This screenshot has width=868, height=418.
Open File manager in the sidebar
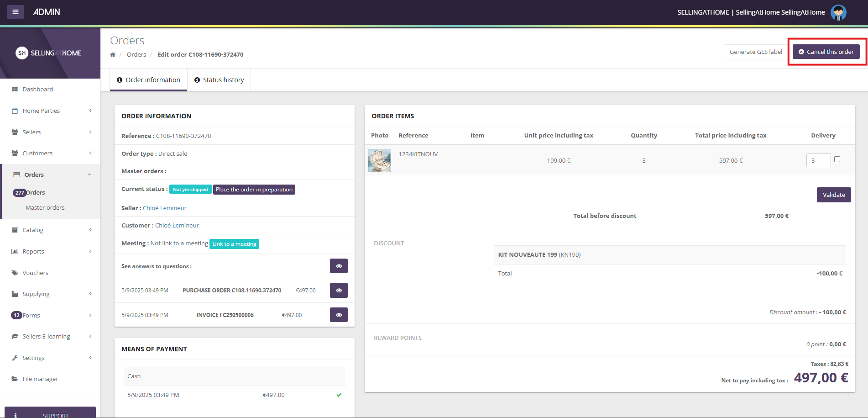click(x=40, y=379)
